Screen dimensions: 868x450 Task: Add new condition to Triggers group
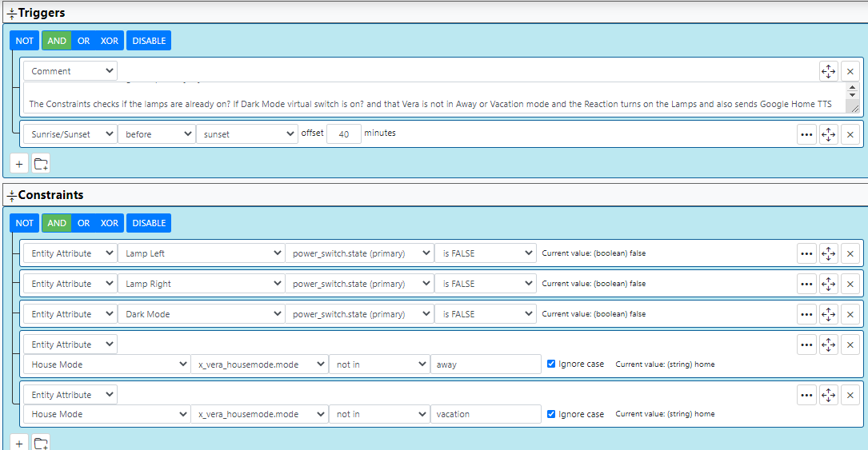[20, 164]
